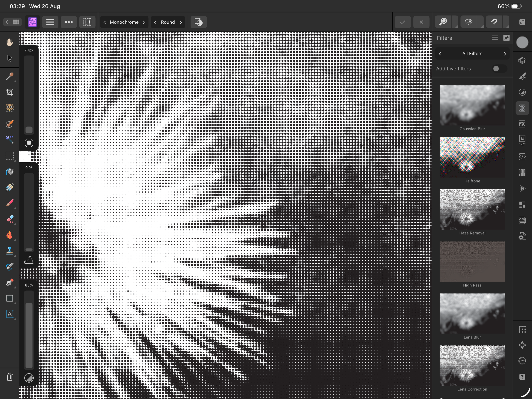Viewport: 532px width, 399px height.
Task: Select the Hand view tool
Action: pyautogui.click(x=10, y=42)
